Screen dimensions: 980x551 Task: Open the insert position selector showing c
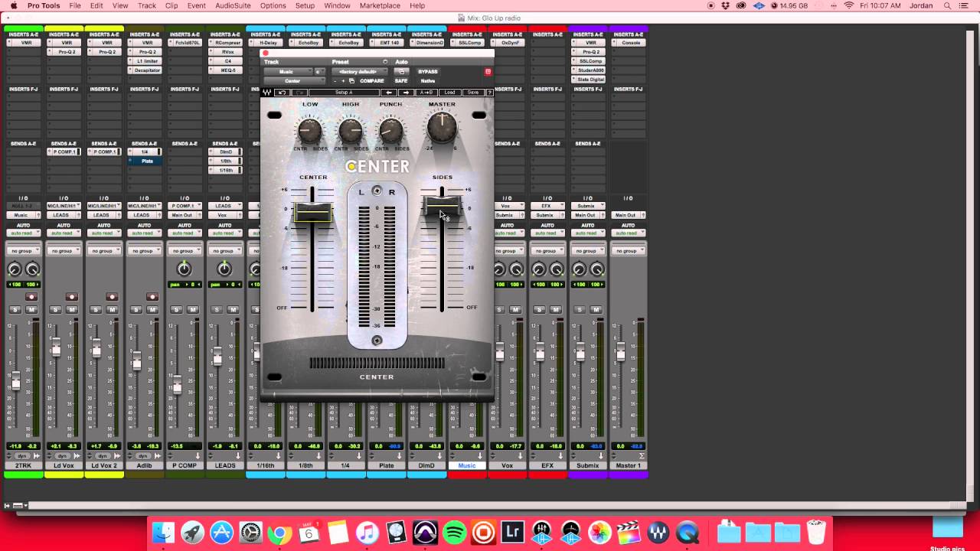(320, 72)
